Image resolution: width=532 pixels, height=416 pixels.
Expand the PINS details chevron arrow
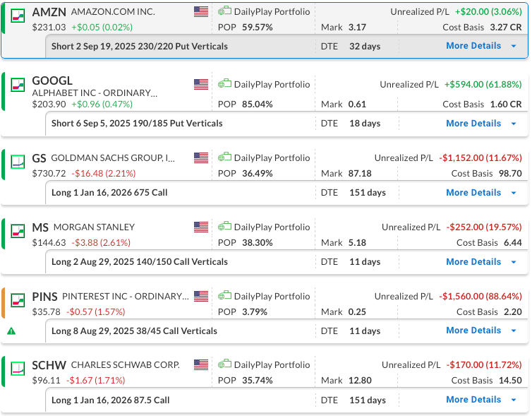coord(514,331)
